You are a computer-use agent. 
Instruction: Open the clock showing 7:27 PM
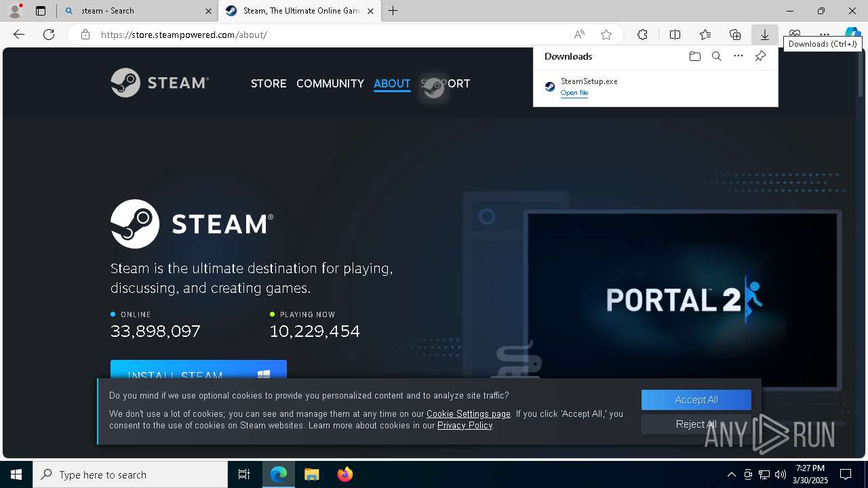point(810,474)
